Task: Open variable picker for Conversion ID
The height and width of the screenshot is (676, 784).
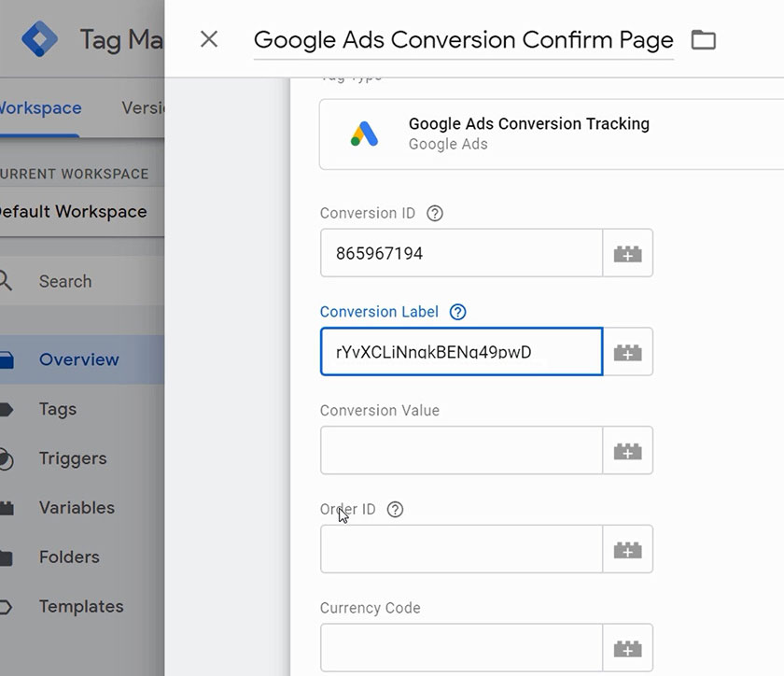Action: pos(627,253)
